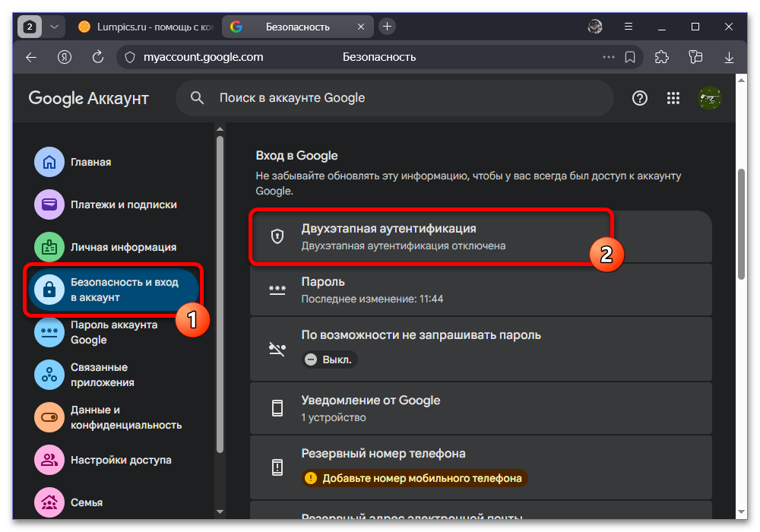Open Уведомление от Google row
760x532 pixels.
pyautogui.click(x=480, y=408)
